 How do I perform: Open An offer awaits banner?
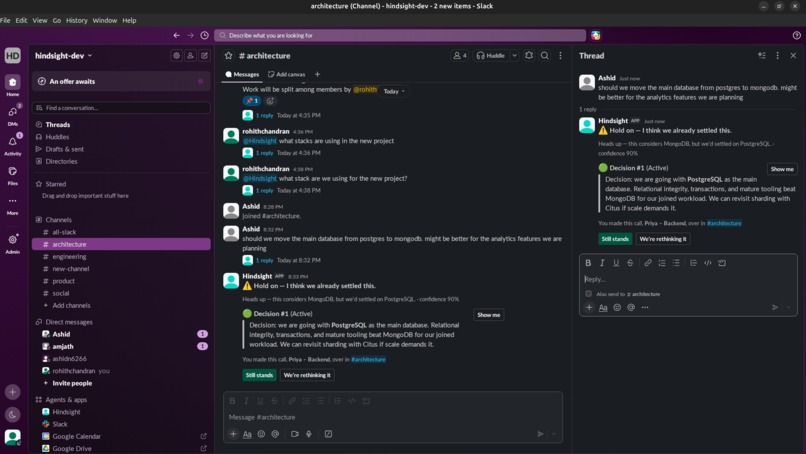[121, 81]
